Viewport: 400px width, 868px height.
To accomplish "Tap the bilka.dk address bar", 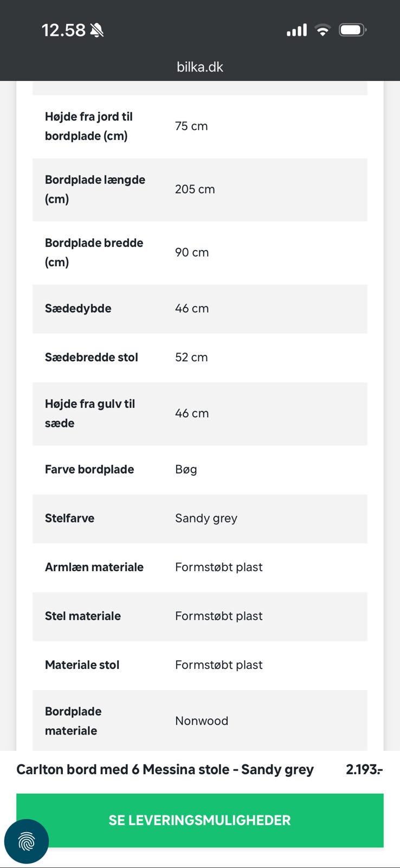I will pyautogui.click(x=200, y=67).
